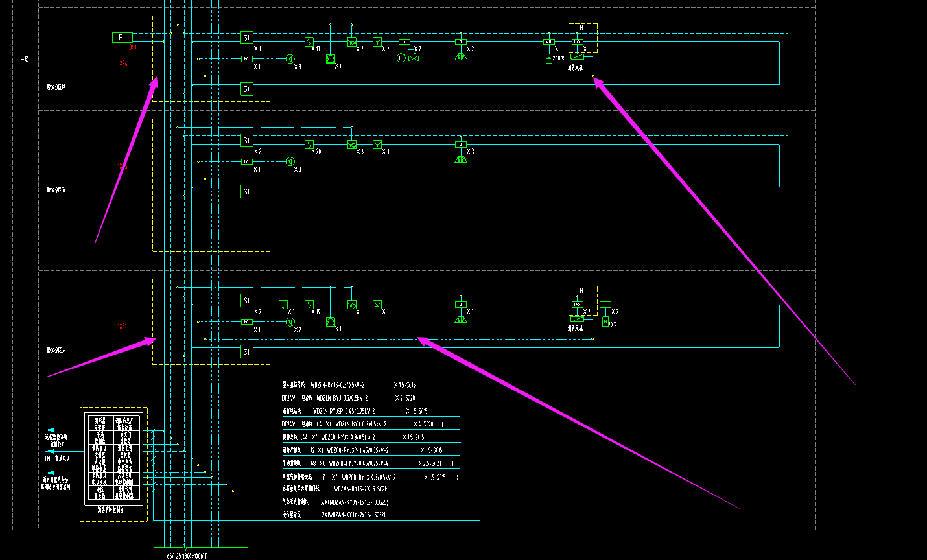Click the bottom cable tray label 6SC125/(300×100)CT

click(187, 555)
